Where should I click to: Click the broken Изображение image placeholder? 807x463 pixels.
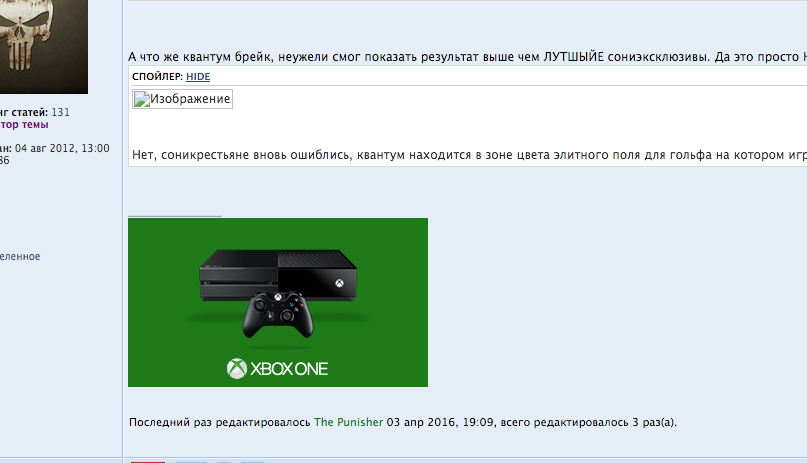click(x=182, y=99)
